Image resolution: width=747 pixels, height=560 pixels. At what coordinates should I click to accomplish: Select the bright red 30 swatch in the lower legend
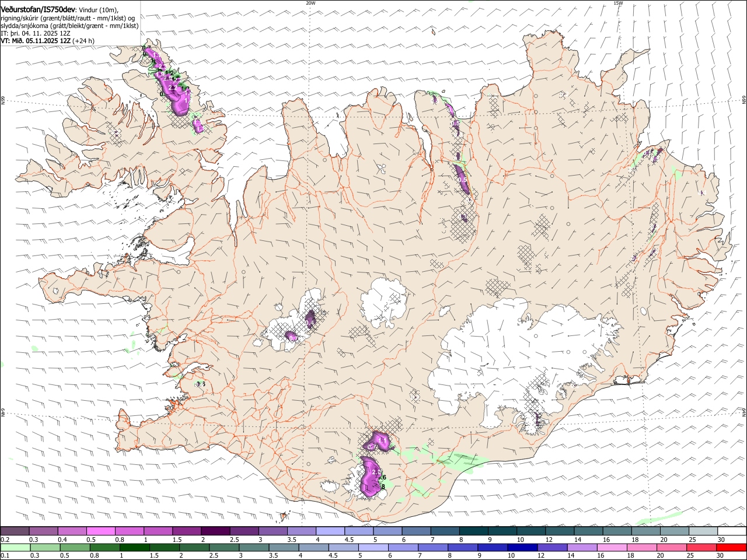pyautogui.click(x=731, y=548)
